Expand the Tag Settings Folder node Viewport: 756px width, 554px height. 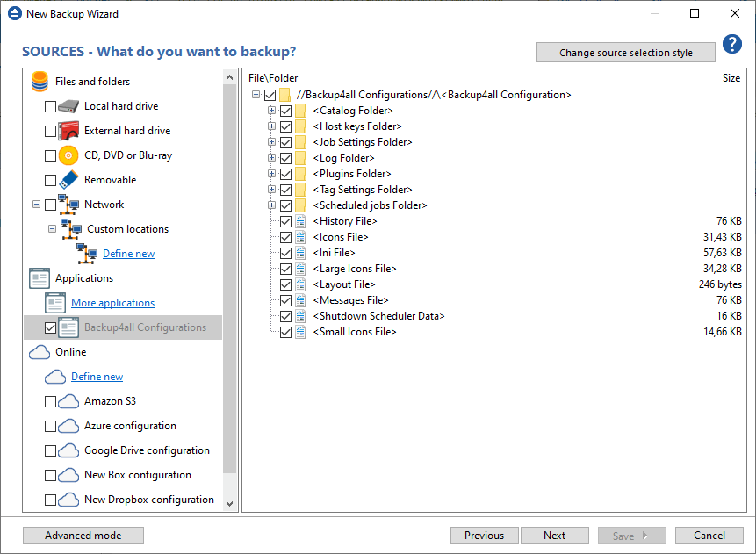point(272,190)
